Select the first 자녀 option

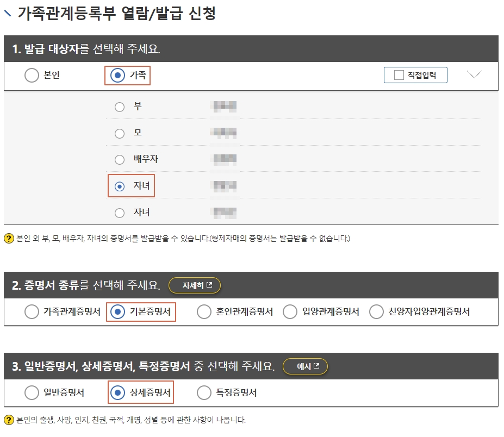point(120,186)
